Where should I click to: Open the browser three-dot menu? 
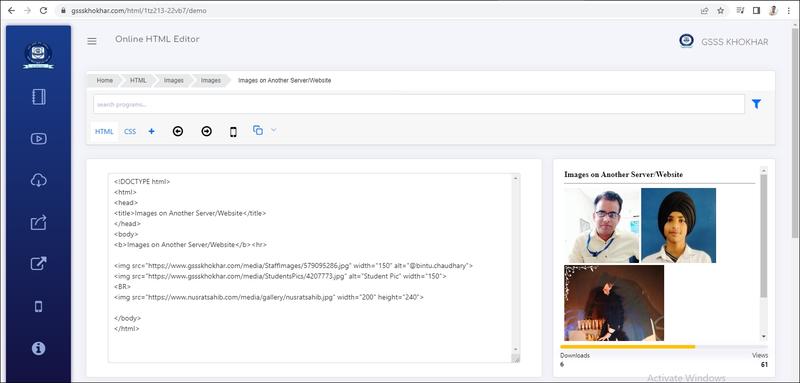(x=788, y=10)
